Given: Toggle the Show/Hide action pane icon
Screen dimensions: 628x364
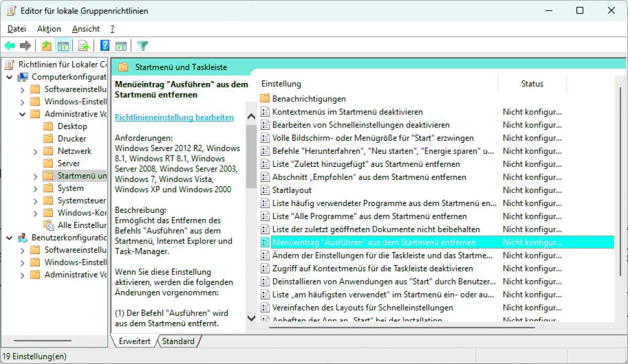Looking at the screenshot, I should click(121, 45).
